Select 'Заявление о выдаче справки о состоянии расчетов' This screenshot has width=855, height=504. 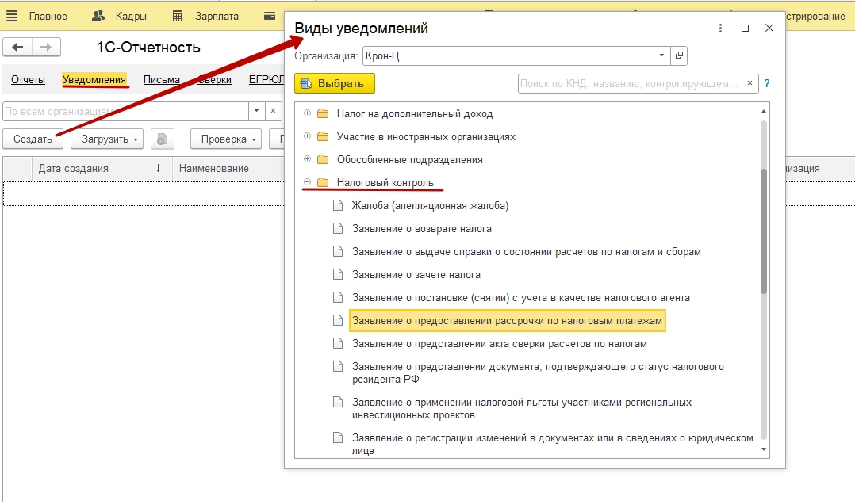526,252
